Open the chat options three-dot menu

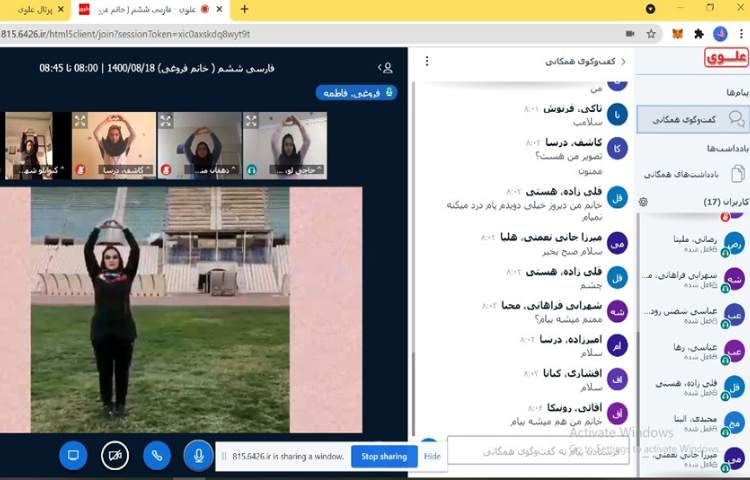(x=427, y=61)
